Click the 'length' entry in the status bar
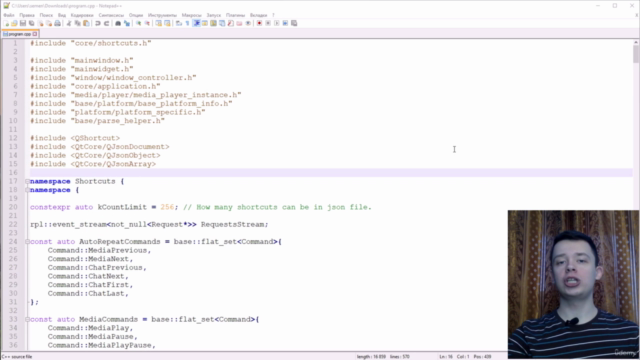 pyautogui.click(x=371, y=357)
